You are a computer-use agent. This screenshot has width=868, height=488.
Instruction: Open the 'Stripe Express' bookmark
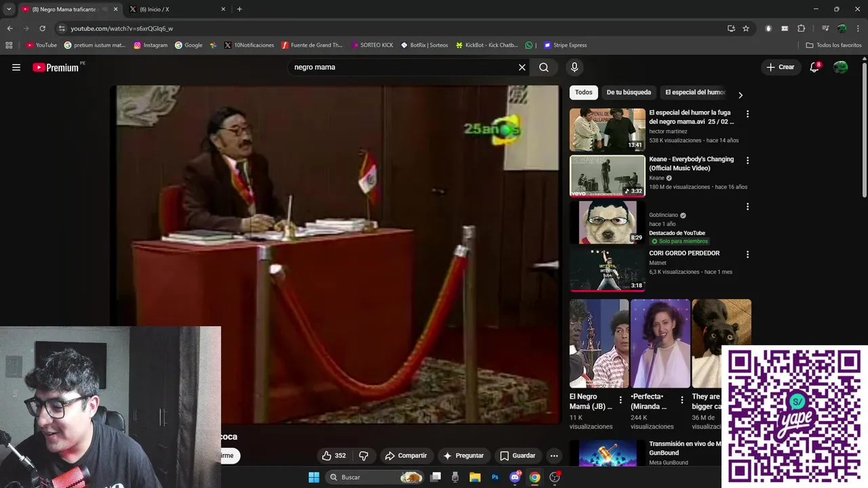tap(566, 45)
